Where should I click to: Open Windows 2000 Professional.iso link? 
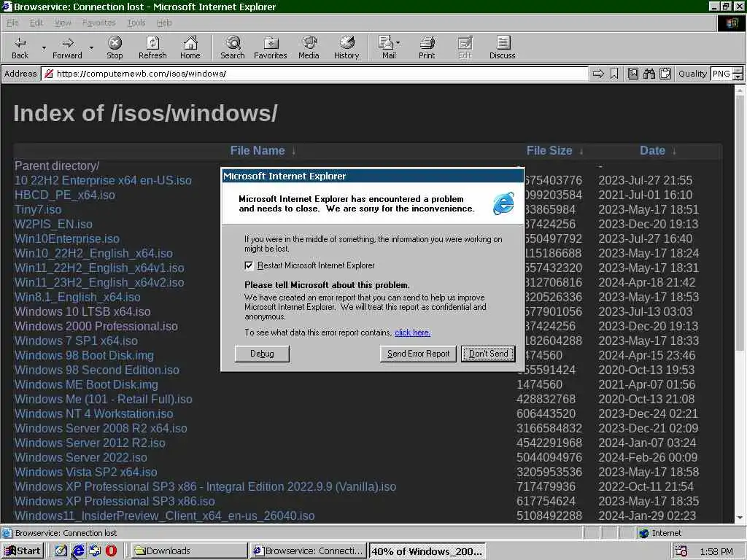(96, 326)
